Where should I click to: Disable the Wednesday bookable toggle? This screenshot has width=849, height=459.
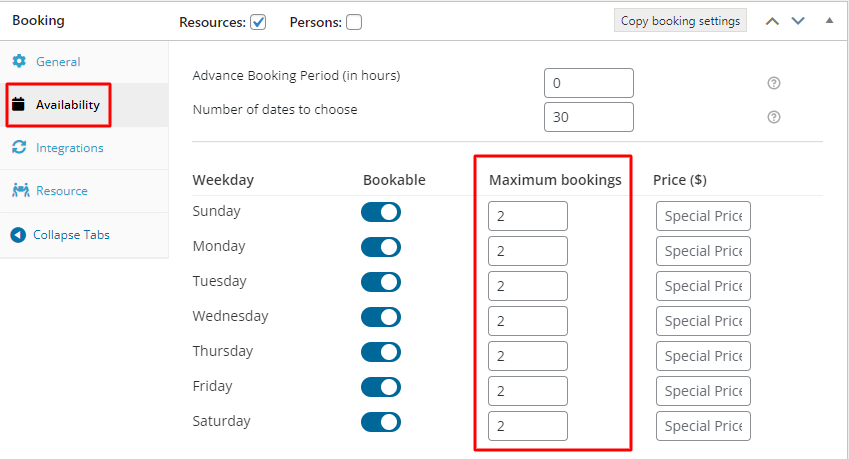(x=381, y=317)
